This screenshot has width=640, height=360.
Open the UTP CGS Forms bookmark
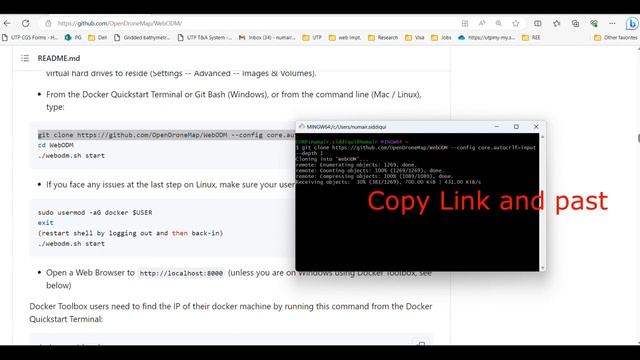(30, 38)
